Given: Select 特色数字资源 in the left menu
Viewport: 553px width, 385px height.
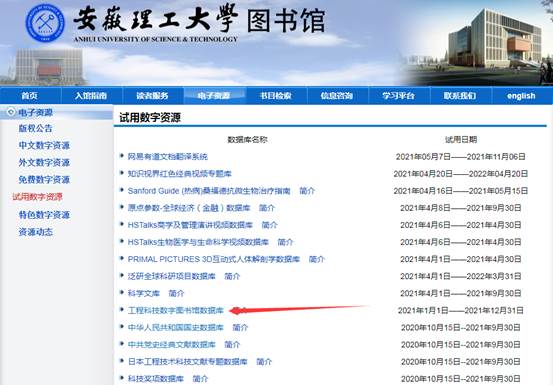Looking at the screenshot, I should [44, 215].
